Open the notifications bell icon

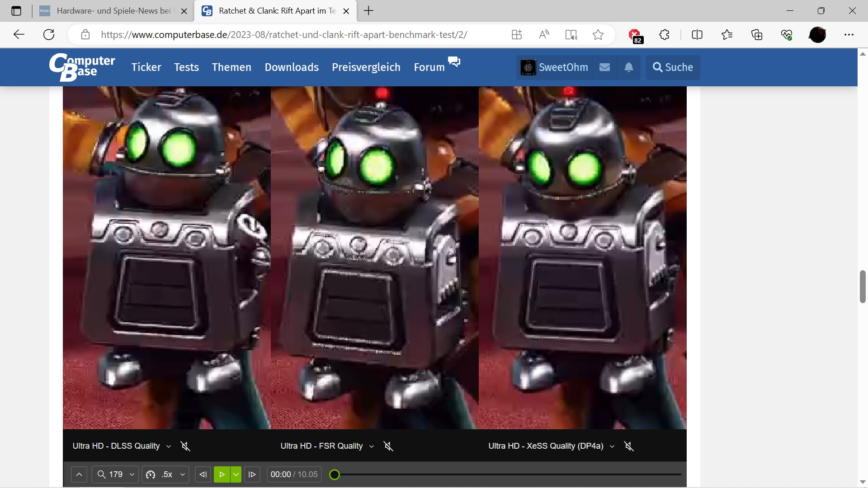point(628,67)
